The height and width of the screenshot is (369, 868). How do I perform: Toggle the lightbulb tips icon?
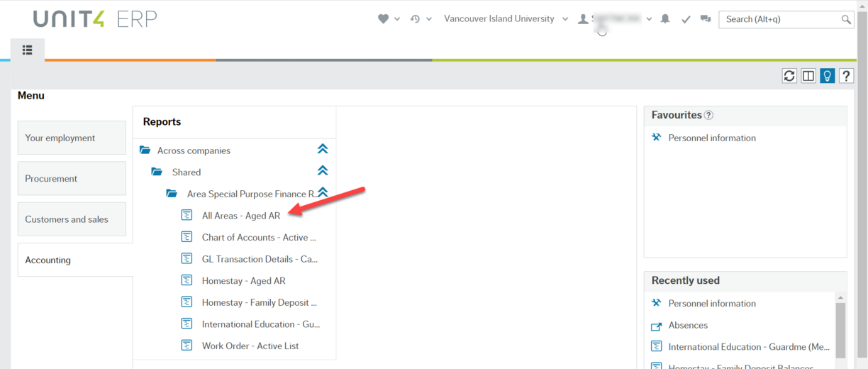point(828,76)
